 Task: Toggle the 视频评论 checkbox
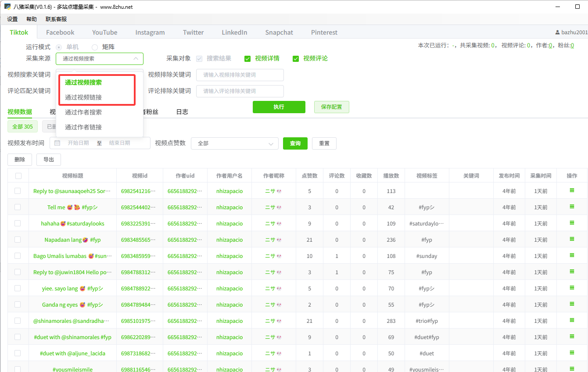pyautogui.click(x=296, y=59)
